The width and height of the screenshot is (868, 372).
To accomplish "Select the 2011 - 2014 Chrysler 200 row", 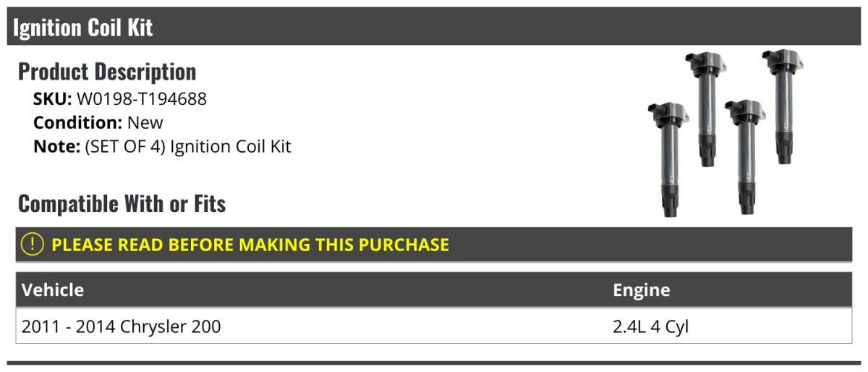I will point(434,326).
